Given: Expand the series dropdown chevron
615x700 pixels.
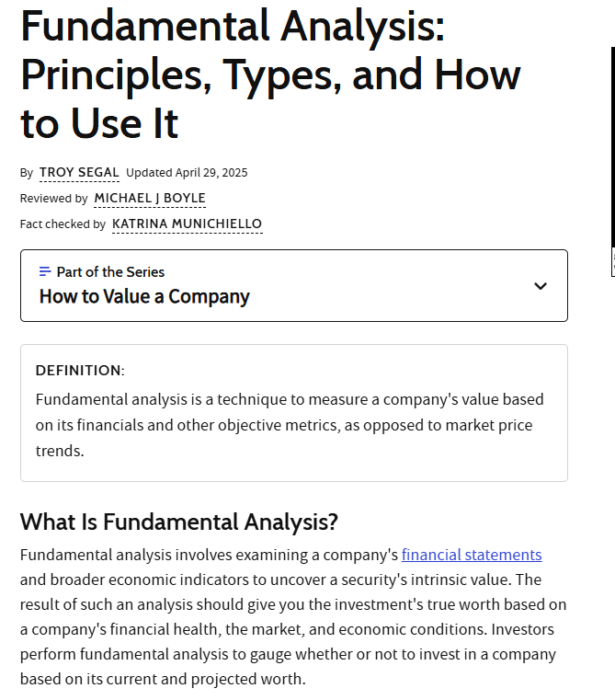Looking at the screenshot, I should 541,286.
